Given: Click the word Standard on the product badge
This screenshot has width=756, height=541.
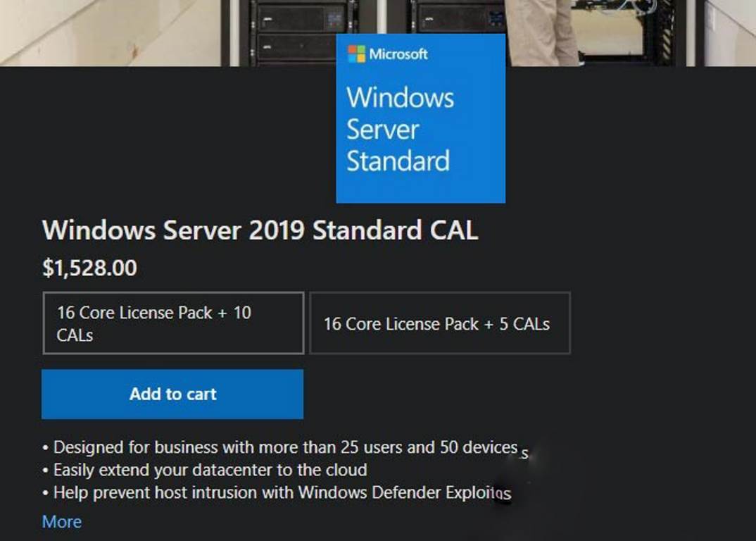Looking at the screenshot, I should [398, 161].
